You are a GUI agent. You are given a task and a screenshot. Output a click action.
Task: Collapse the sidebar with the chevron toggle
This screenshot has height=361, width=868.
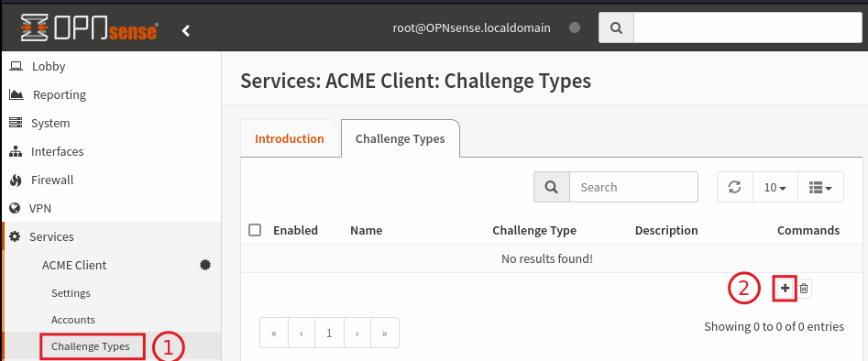pos(186,30)
